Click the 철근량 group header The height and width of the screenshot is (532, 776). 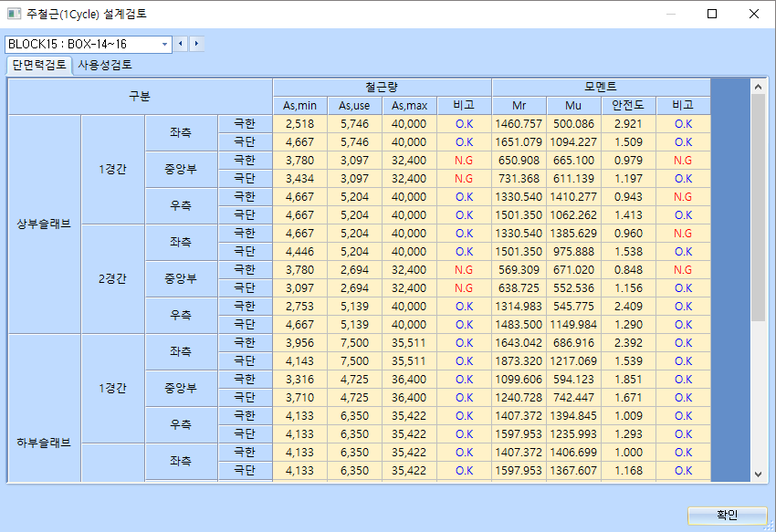[x=382, y=87]
